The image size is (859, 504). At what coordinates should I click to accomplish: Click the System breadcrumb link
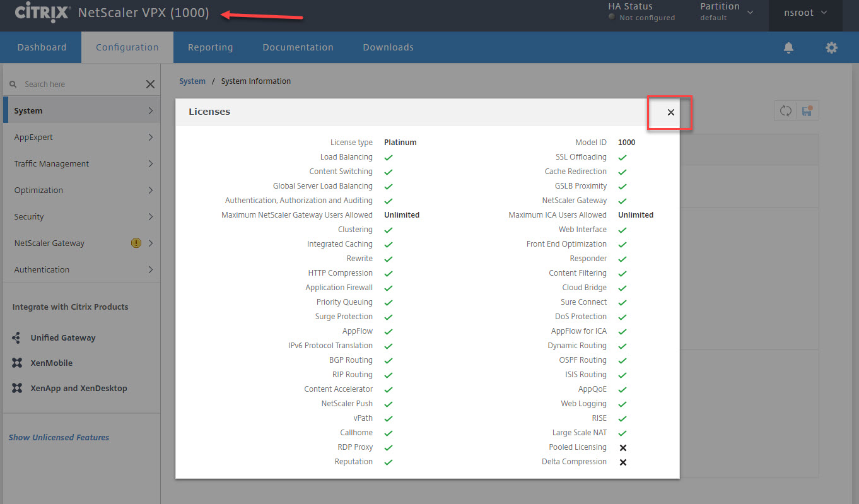point(192,81)
